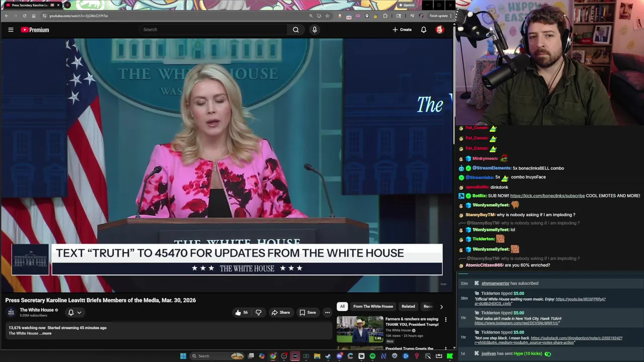Click the 'President Trump Greets the' video title
Screen dimensions: 644x362
tap(409, 348)
